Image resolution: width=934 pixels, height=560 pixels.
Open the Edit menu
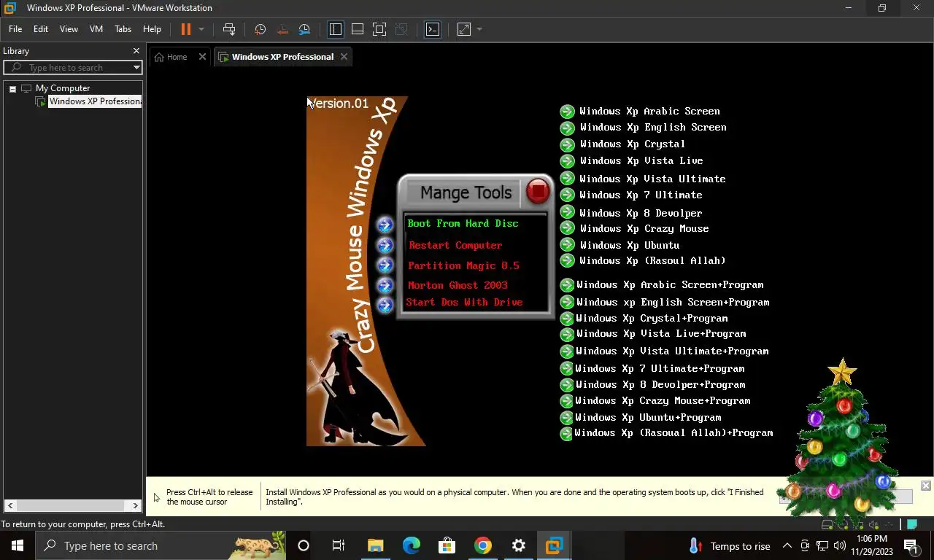[x=41, y=29]
